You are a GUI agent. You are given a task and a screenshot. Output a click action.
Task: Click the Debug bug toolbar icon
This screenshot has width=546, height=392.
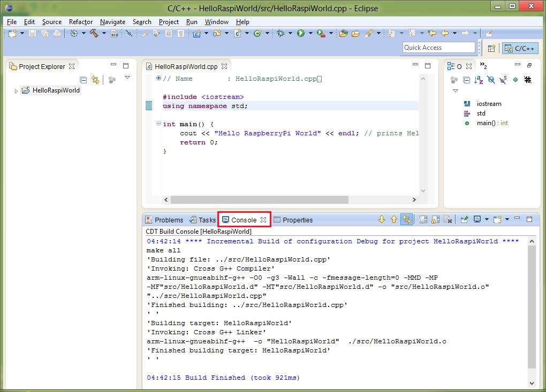click(280, 33)
